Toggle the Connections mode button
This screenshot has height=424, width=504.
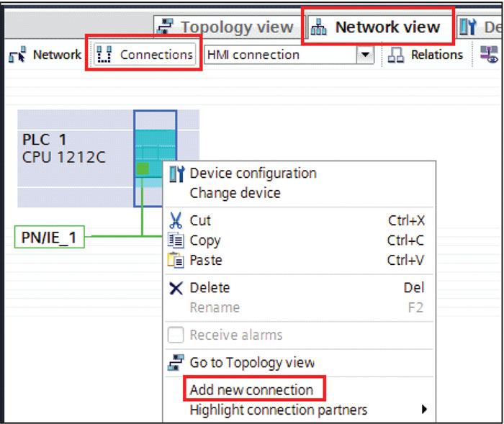point(145,55)
